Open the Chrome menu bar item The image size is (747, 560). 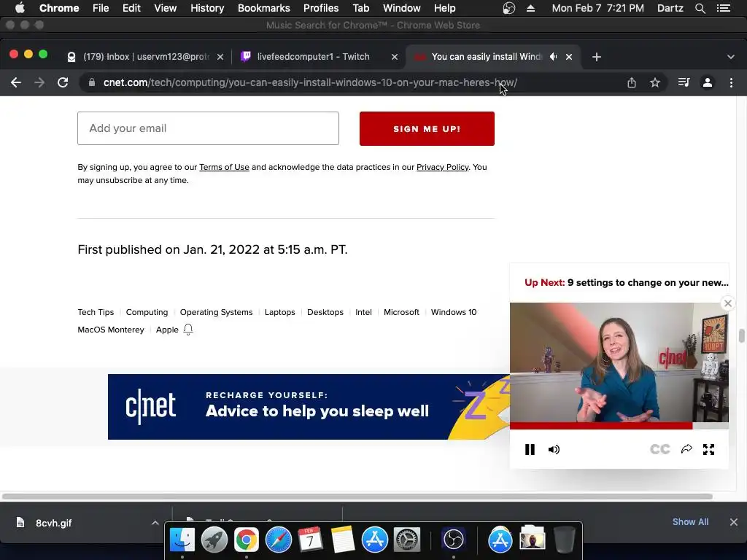[59, 8]
